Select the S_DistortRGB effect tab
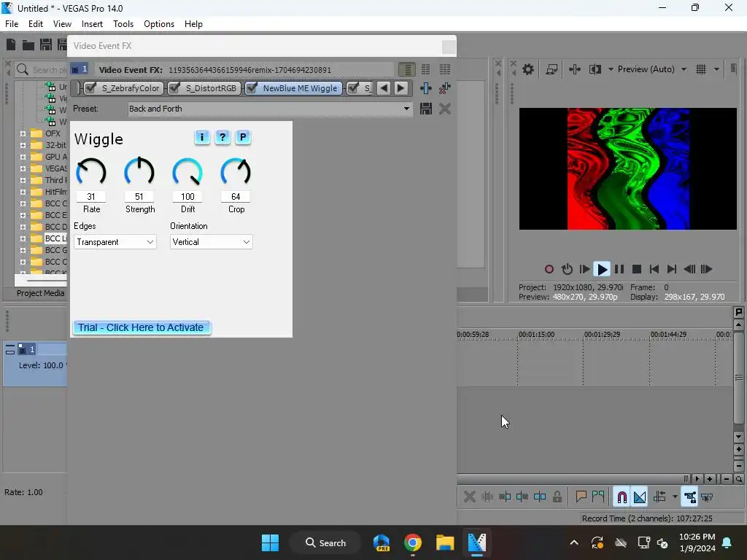This screenshot has height=560, width=747. coord(205,88)
